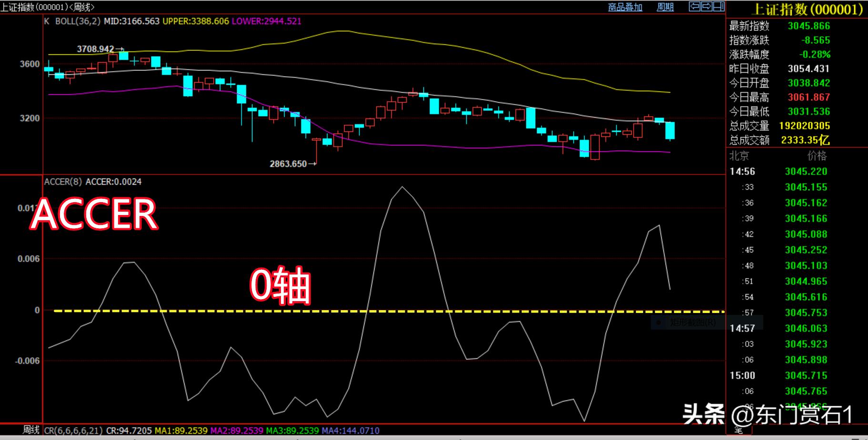
Task: Click the 总成交量 value 192020305
Action: coord(804,126)
